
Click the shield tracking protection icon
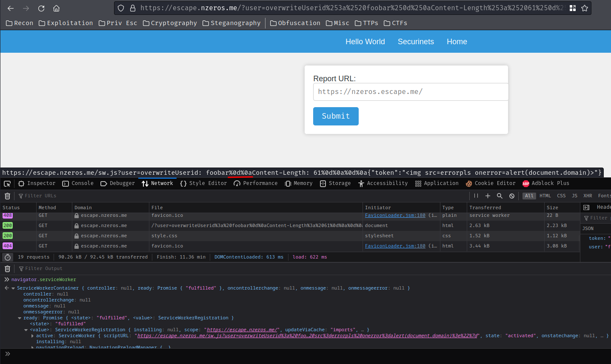tap(121, 8)
